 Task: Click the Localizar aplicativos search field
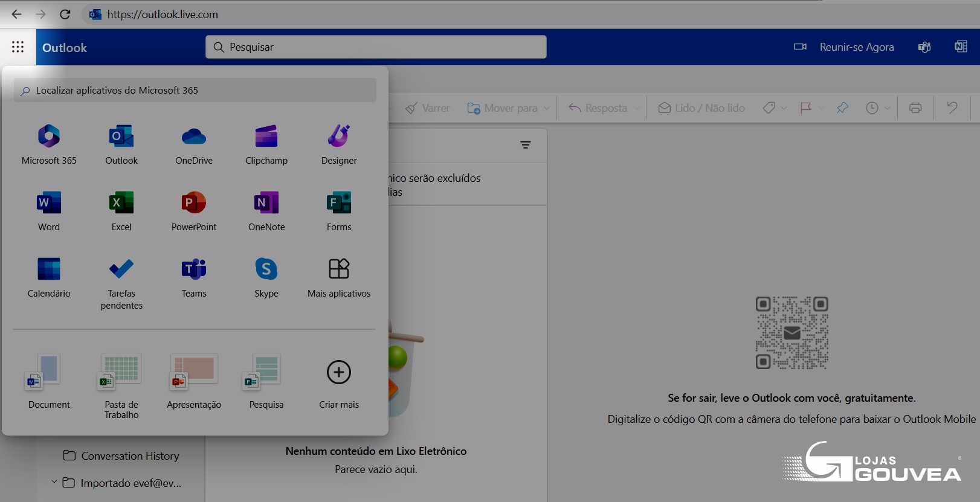[195, 90]
